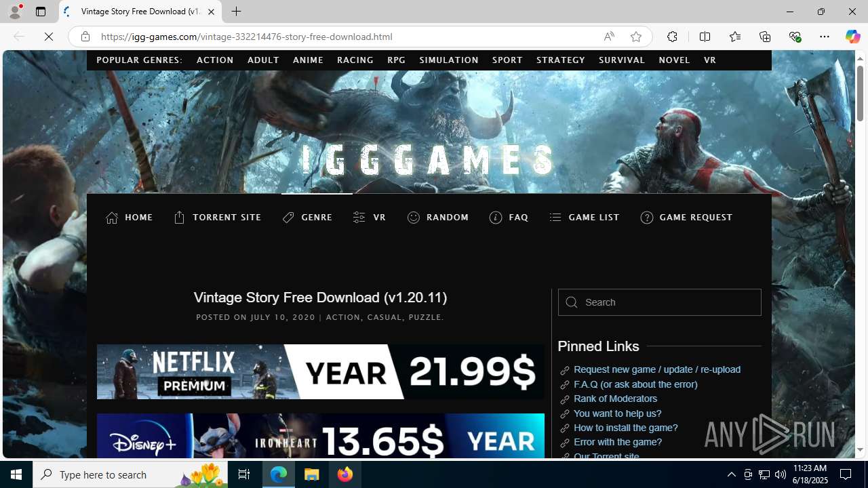
Task: Select VR genre in top bar
Action: point(710,60)
